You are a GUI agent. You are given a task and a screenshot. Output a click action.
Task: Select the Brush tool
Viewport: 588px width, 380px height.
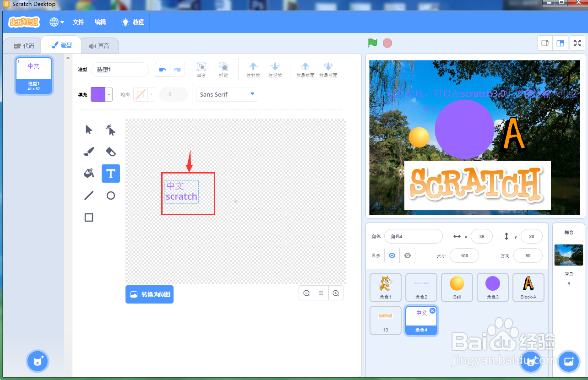tap(88, 152)
